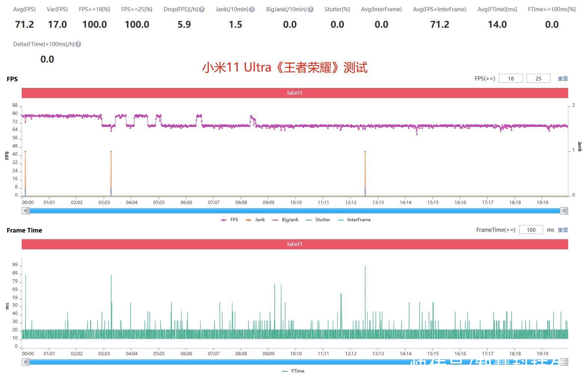
Task: Open help icon next to Drop(FPS)[/h]
Action: pos(202,9)
